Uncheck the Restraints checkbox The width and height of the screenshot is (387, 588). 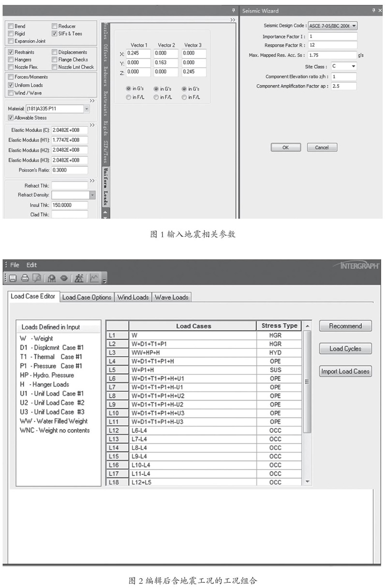pyautogui.click(x=11, y=52)
